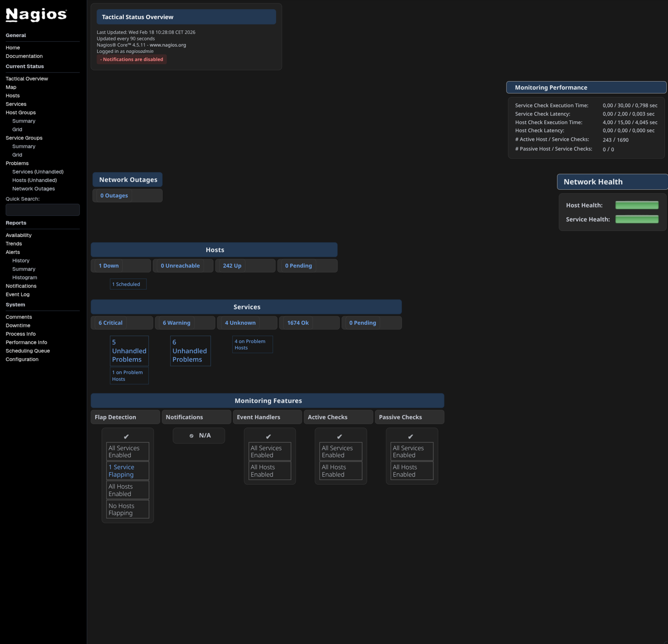This screenshot has height=644, width=668.
Task: Click the Host Health green bar
Action: pos(637,205)
